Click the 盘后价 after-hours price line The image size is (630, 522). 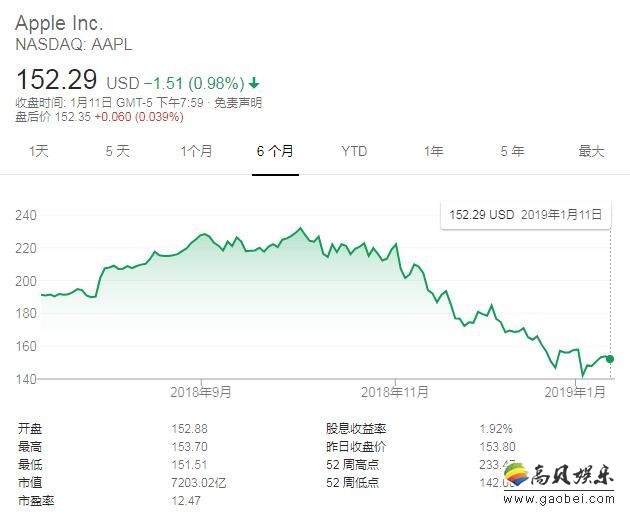click(99, 116)
